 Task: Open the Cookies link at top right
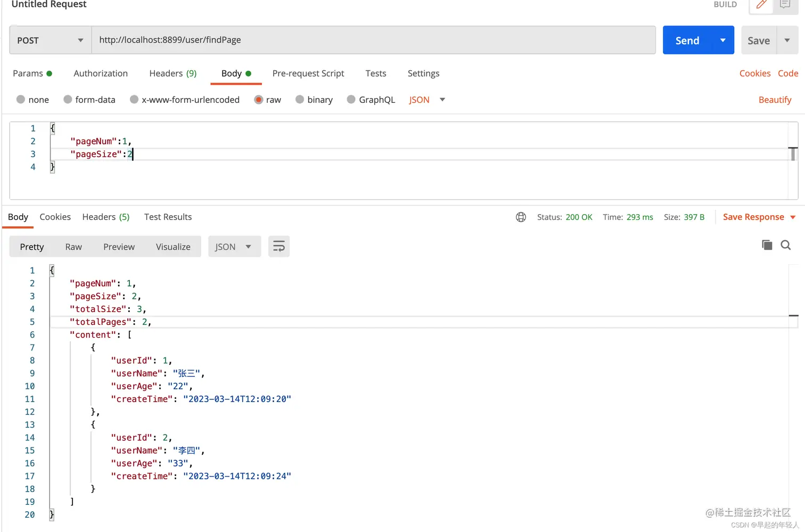755,73
